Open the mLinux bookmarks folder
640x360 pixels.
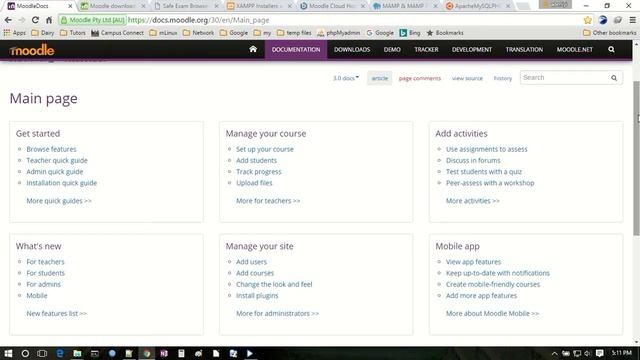pos(163,33)
